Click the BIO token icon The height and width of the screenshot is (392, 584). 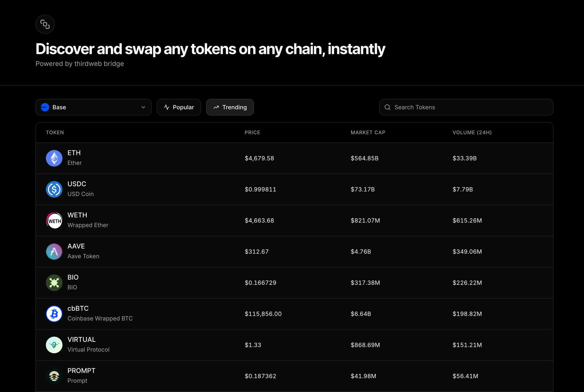pos(54,283)
